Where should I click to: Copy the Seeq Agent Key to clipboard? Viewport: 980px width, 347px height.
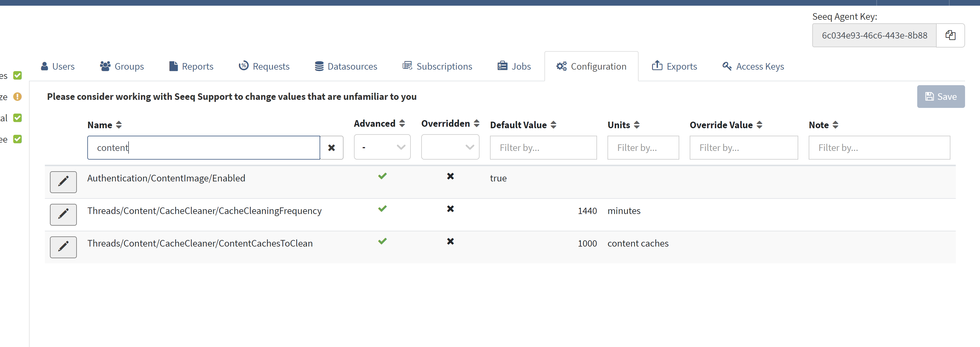(x=950, y=35)
